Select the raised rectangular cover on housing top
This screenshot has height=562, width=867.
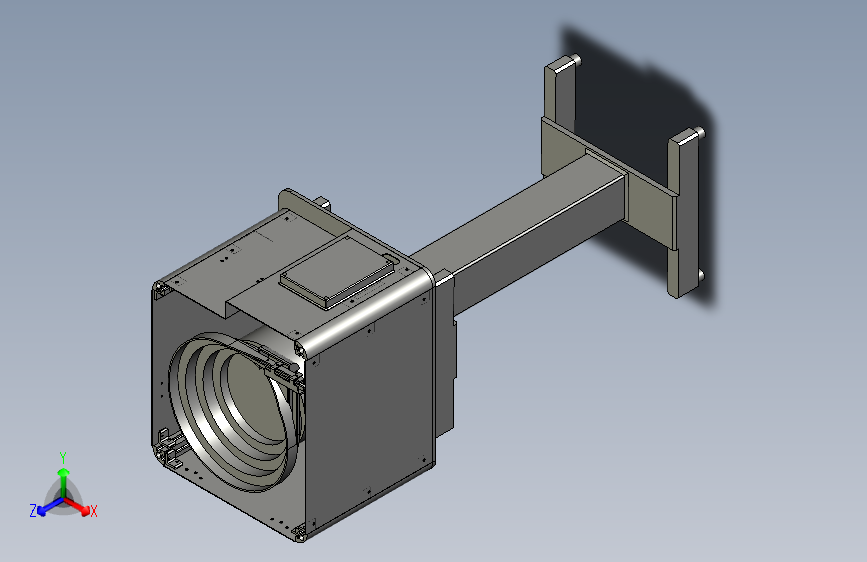pyautogui.click(x=338, y=272)
